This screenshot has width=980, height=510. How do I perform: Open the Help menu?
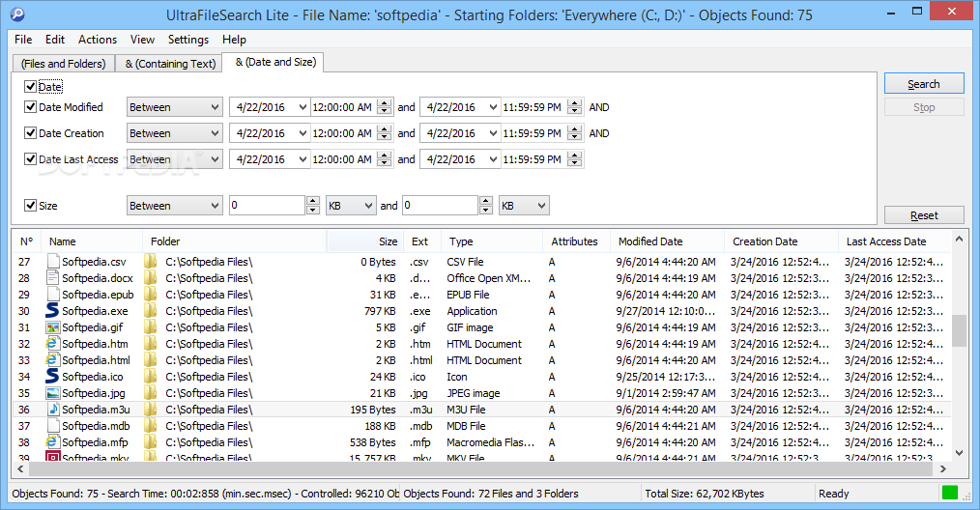[x=235, y=40]
